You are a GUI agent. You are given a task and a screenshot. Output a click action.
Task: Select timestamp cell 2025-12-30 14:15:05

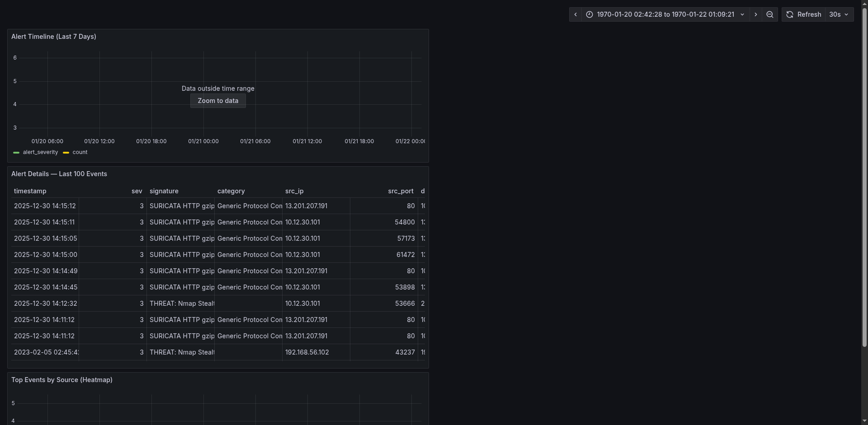click(45, 238)
